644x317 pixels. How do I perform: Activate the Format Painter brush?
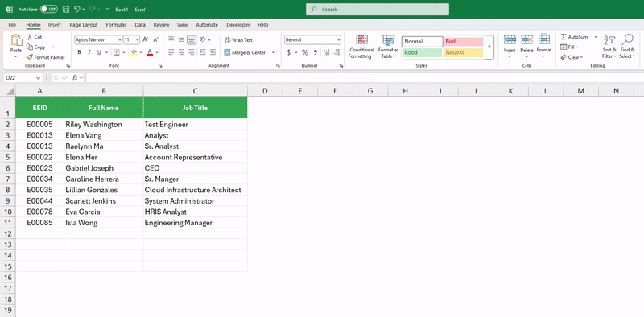click(x=30, y=57)
